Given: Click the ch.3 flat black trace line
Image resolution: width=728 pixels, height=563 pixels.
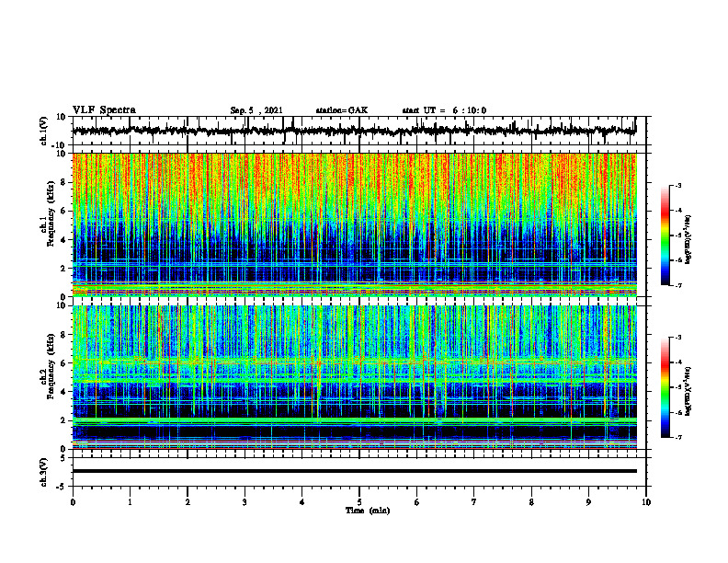Looking at the screenshot, I should (355, 471).
